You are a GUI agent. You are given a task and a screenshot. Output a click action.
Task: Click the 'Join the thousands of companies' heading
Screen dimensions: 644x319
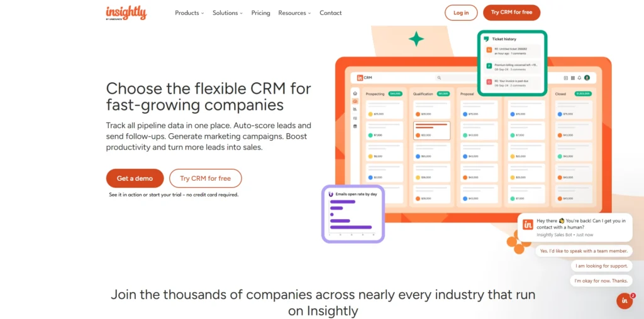click(323, 302)
